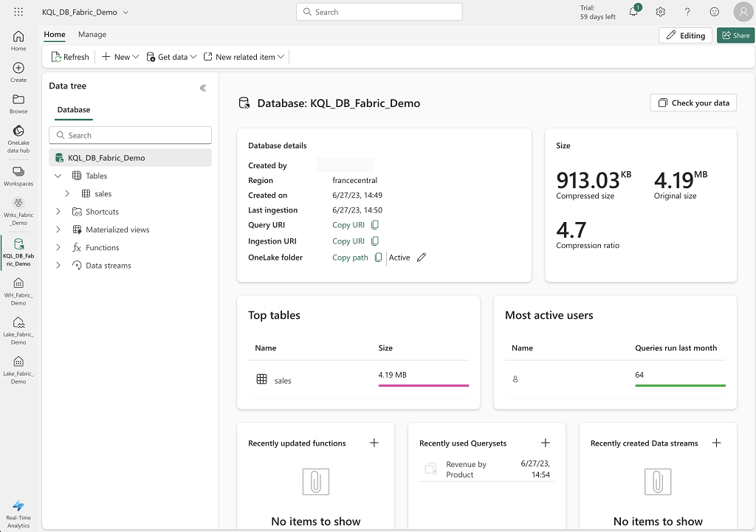The width and height of the screenshot is (756, 532).
Task: Click the Data tree Search field
Action: click(x=130, y=135)
